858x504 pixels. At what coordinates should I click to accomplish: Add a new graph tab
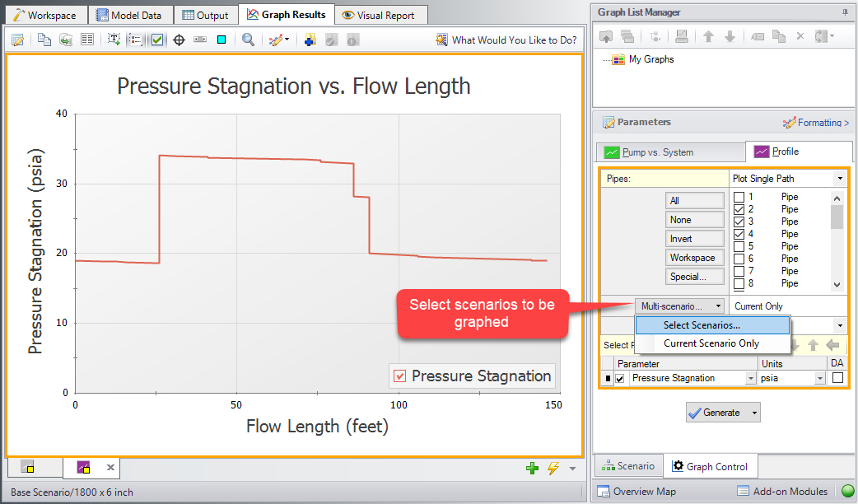tap(532, 467)
